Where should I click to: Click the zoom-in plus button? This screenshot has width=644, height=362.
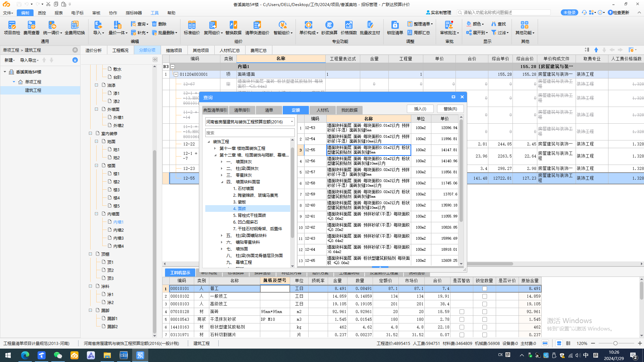tap(640, 343)
